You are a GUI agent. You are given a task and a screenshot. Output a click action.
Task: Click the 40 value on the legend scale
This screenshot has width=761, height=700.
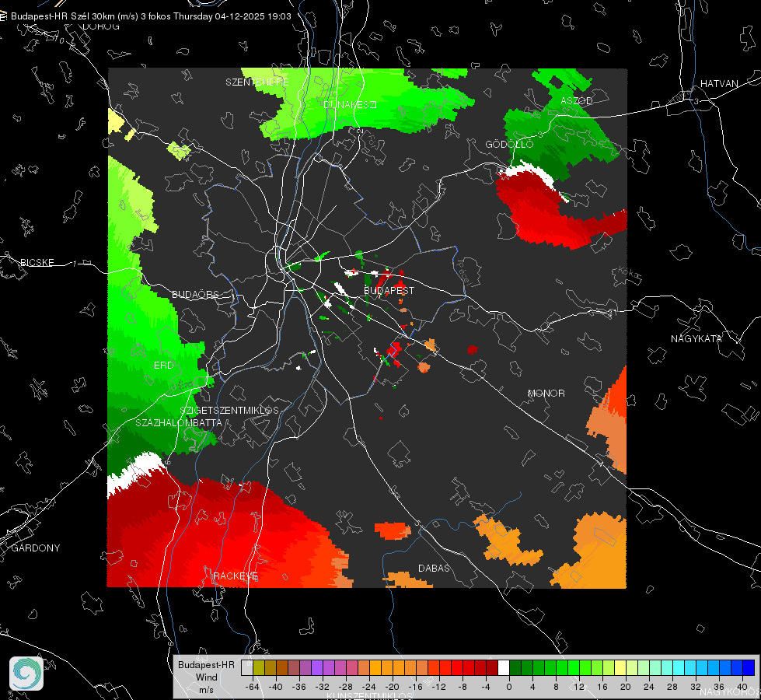pyautogui.click(x=742, y=687)
